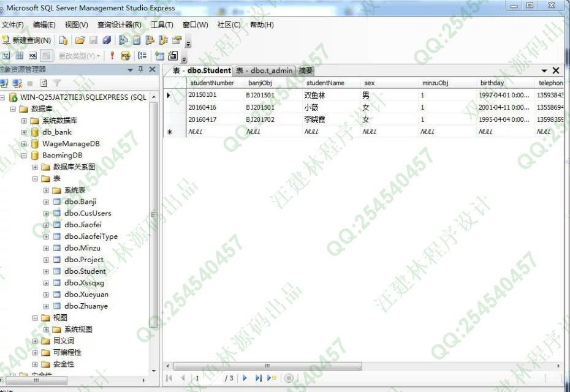This screenshot has height=392, width=570.
Task: Collapse the 表 tables folder node
Action: tap(35, 179)
